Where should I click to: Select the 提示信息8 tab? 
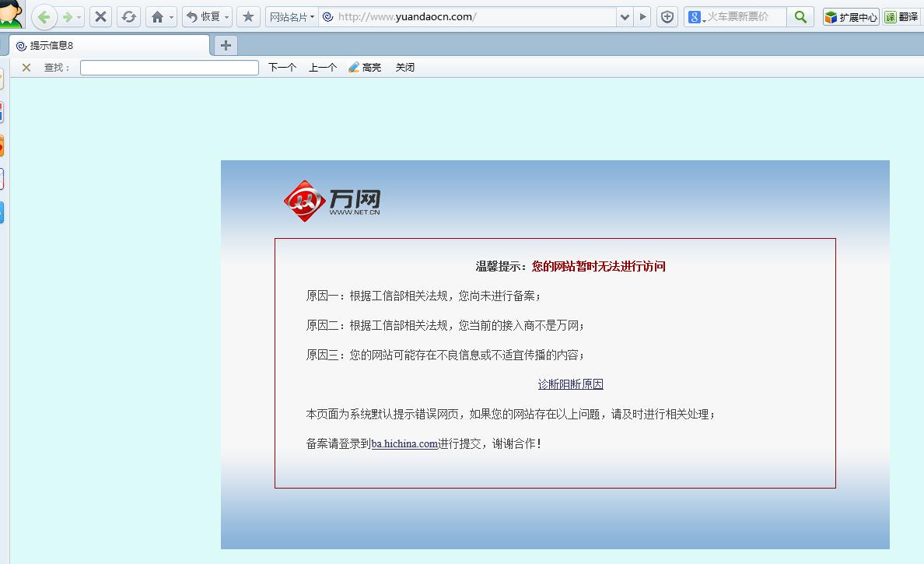(x=110, y=45)
